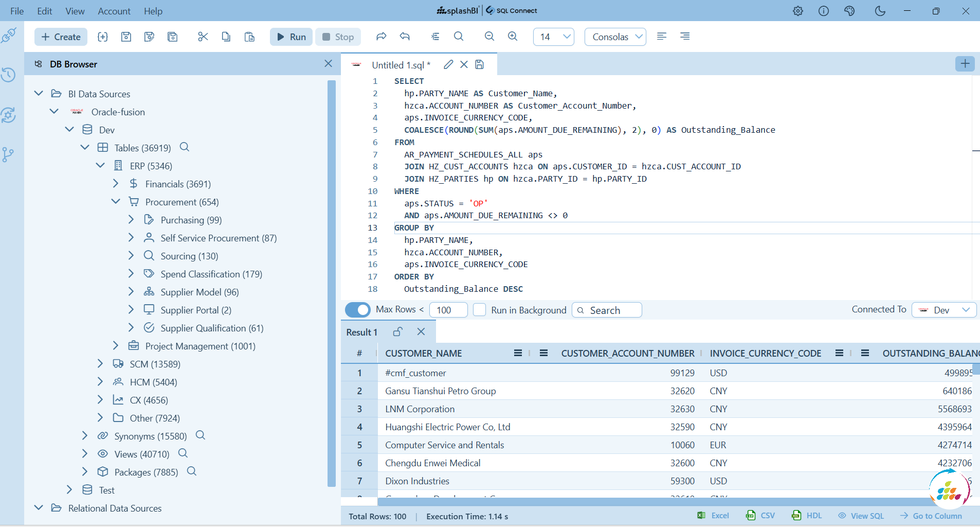980x527 pixels.
Task: Collapse the Procurement (654) node
Action: click(x=116, y=202)
